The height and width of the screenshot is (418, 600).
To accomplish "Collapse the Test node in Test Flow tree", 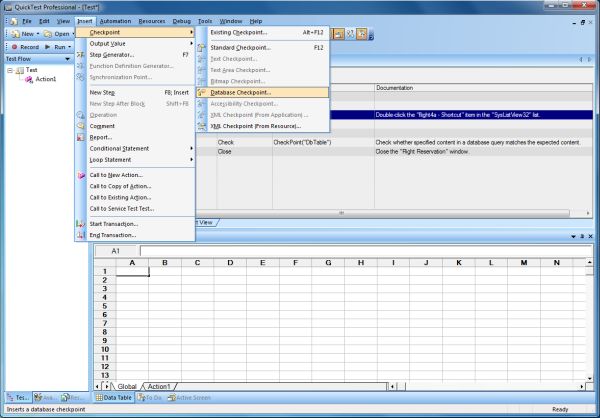I will (x=10, y=70).
